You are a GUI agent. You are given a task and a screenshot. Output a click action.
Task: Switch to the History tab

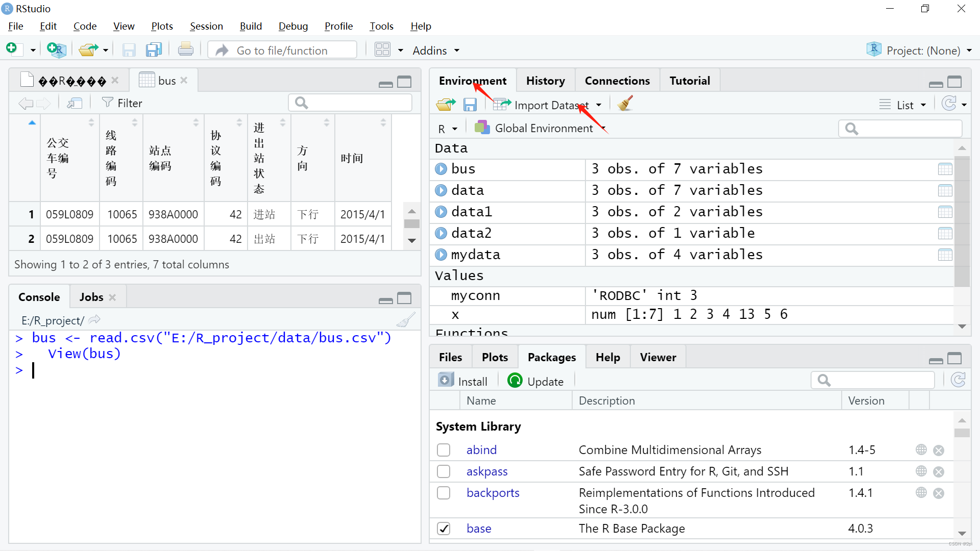coord(545,80)
